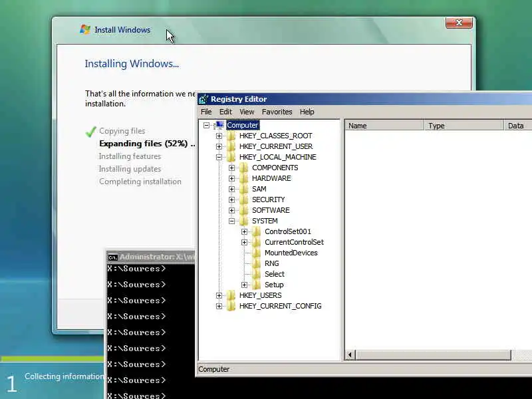Click the HKEY_CURRENT_CONFIG folder icon
The image size is (532, 399).
(231, 306)
